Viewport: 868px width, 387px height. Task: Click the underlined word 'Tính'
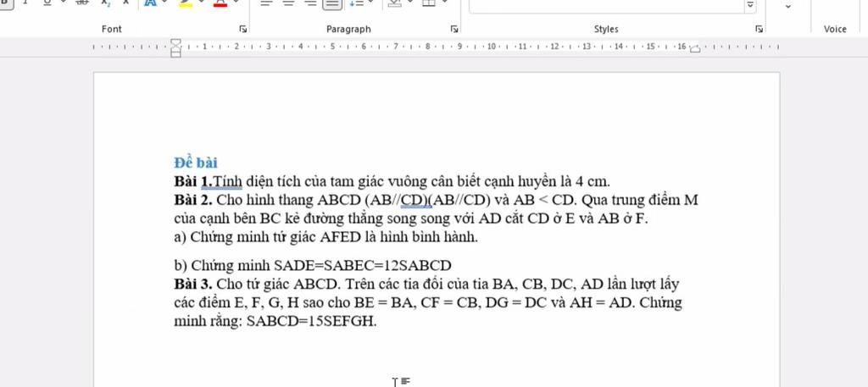(x=228, y=181)
